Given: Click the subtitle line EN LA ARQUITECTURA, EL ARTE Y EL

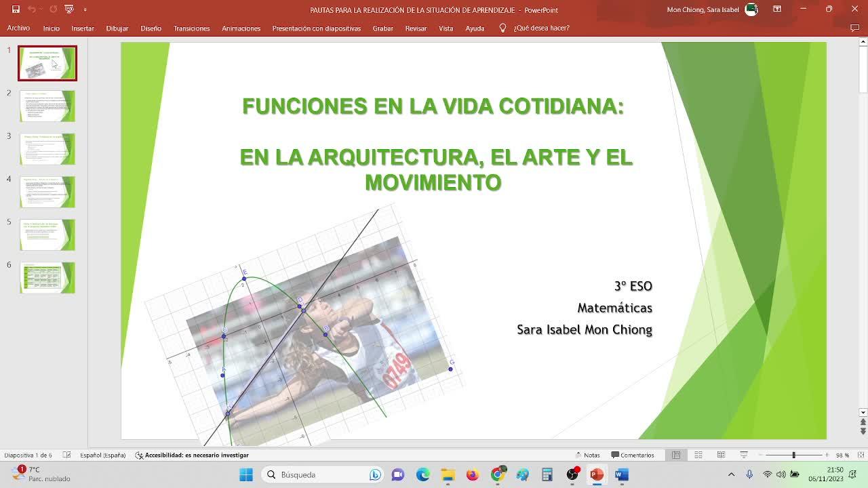Looking at the screenshot, I should point(436,157).
